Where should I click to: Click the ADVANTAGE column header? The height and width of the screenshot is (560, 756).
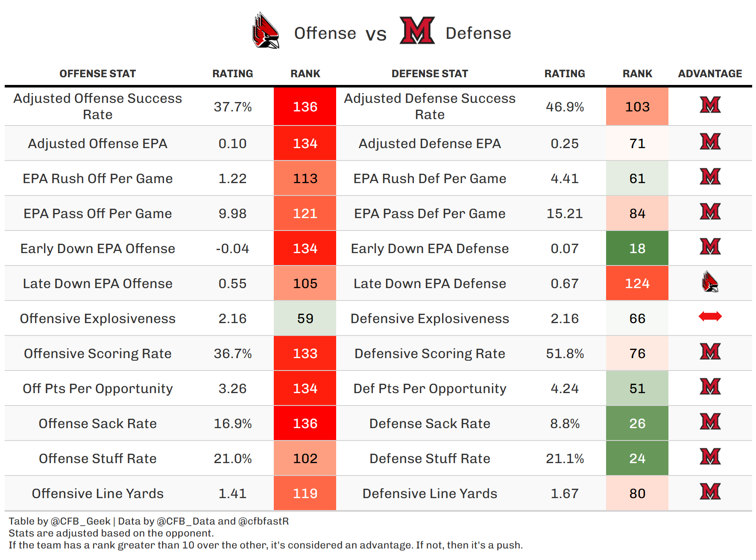(x=710, y=74)
